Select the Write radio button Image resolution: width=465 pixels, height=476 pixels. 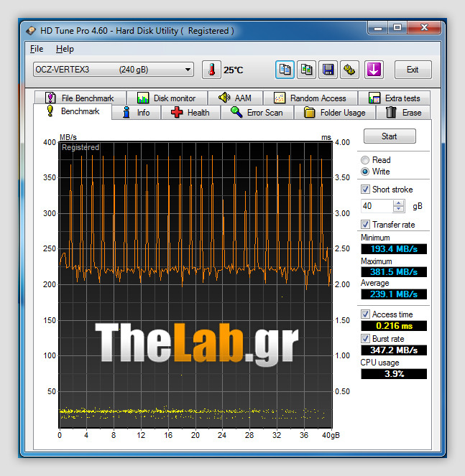(365, 172)
